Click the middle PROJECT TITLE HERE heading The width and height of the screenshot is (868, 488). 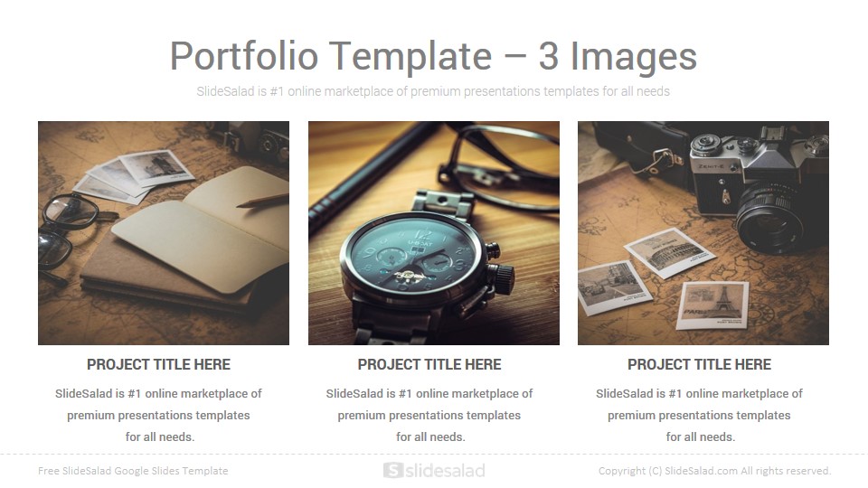[x=429, y=364]
